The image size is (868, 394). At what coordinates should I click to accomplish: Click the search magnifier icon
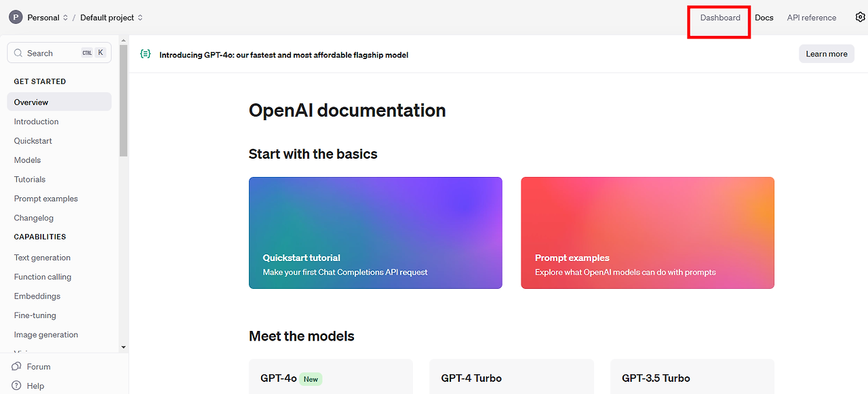[x=19, y=53]
